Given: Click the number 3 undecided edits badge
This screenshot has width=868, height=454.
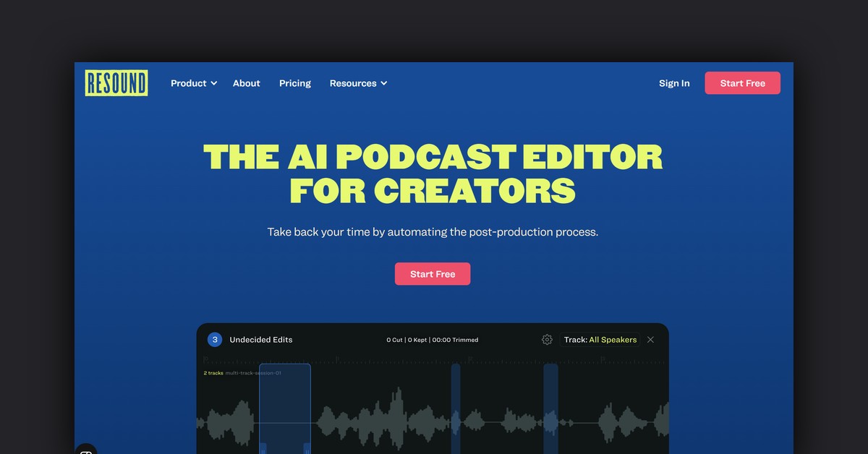Looking at the screenshot, I should click(214, 340).
